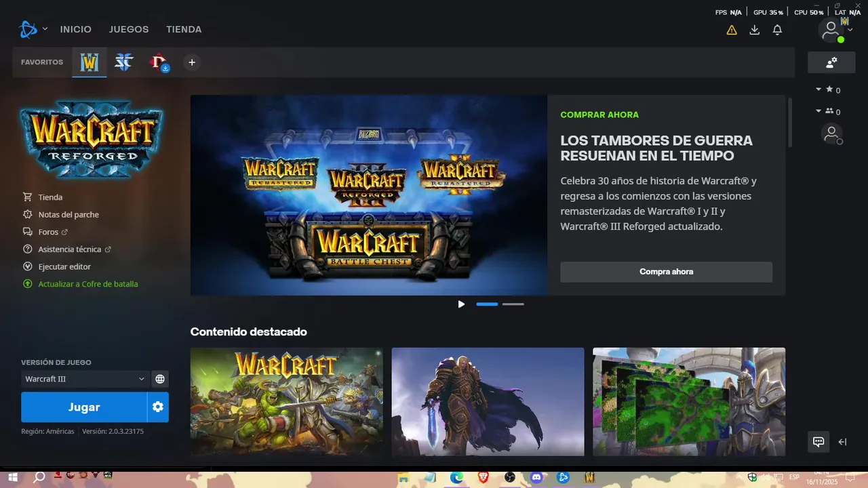Open the profile avatar menu

click(x=831, y=30)
